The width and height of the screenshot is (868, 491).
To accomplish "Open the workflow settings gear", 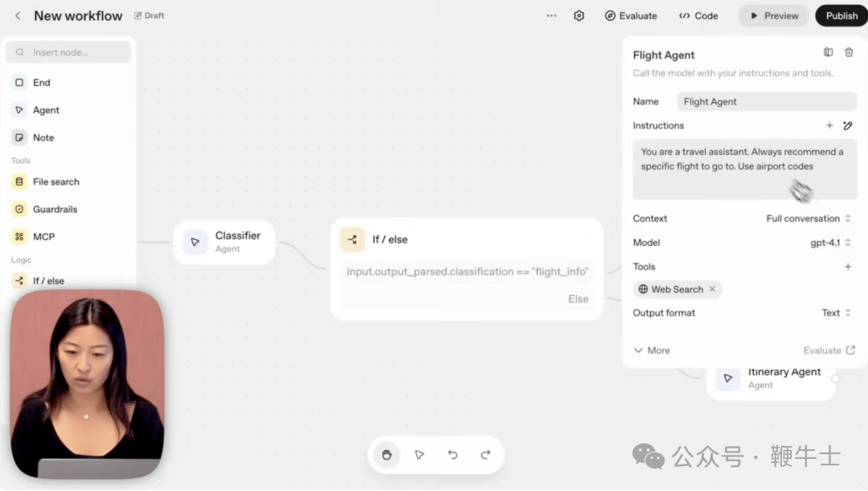I will pos(579,16).
